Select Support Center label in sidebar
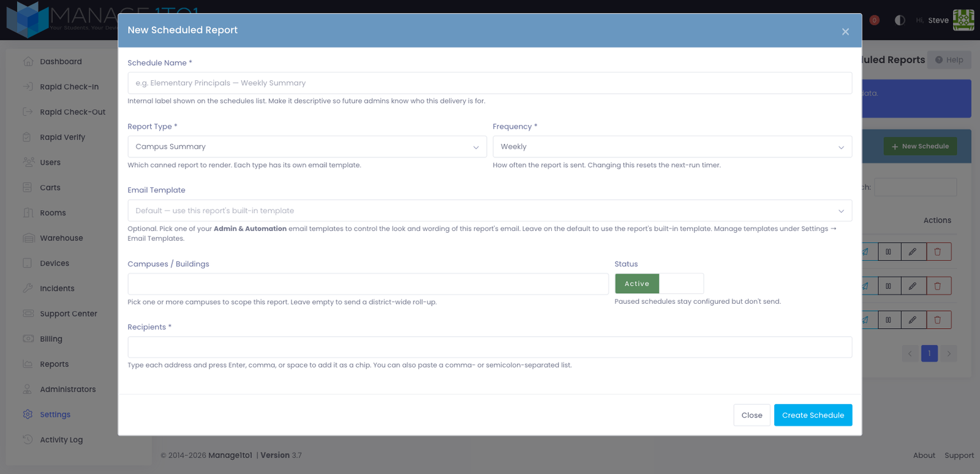 coord(69,314)
